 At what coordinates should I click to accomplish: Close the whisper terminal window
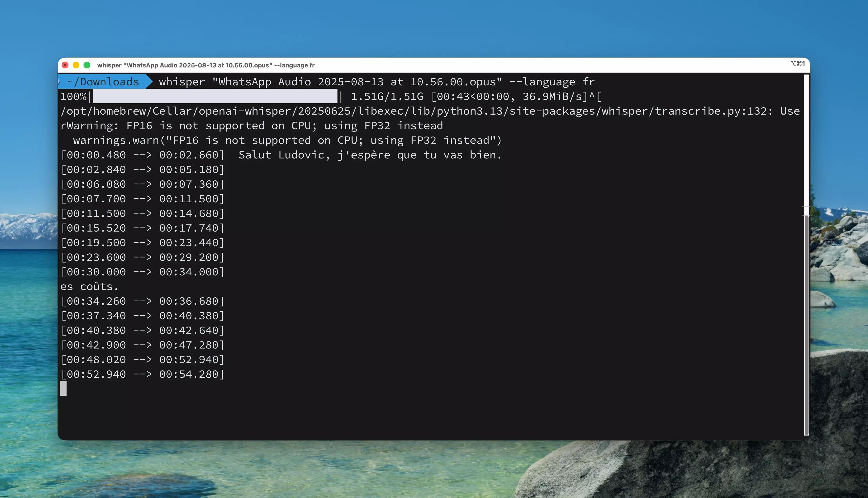point(65,65)
